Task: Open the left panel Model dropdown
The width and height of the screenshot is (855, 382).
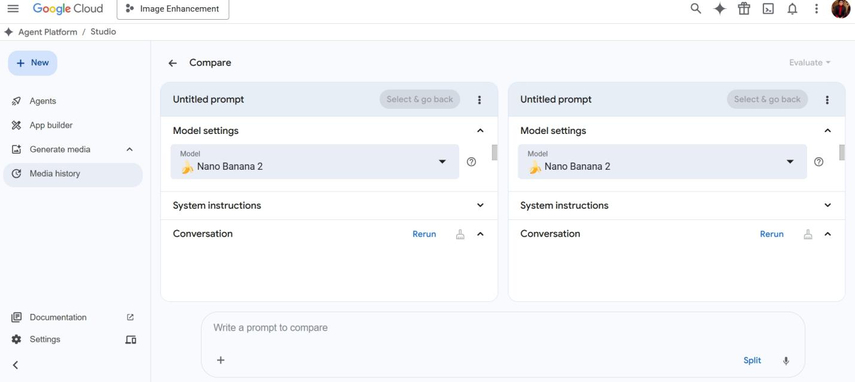Action: 315,161
